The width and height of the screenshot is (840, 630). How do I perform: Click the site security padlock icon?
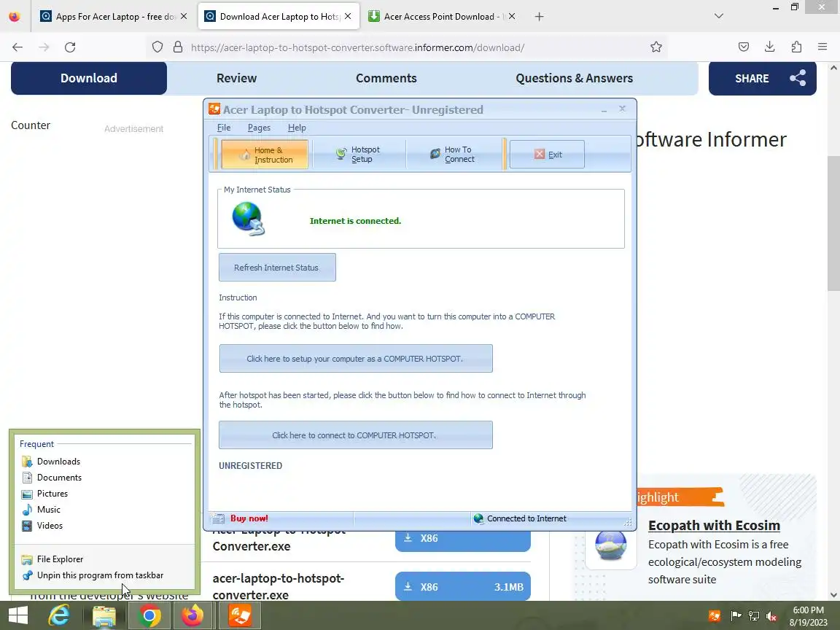[x=178, y=47]
